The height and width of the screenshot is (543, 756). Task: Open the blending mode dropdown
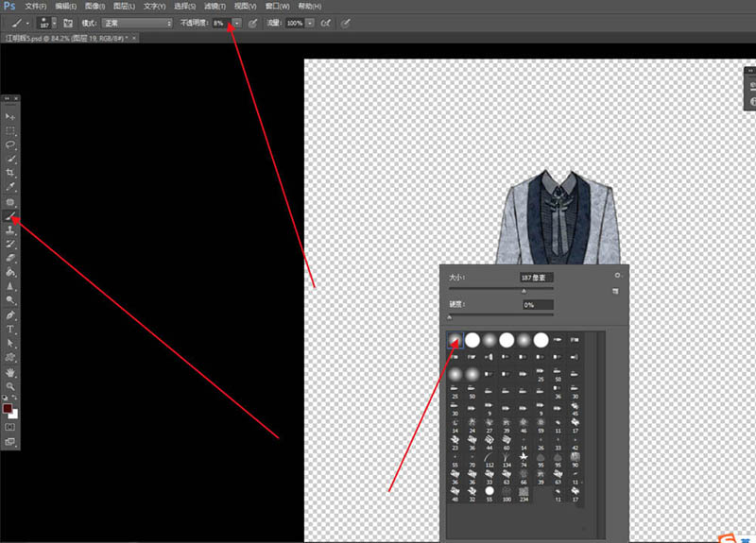tap(137, 22)
